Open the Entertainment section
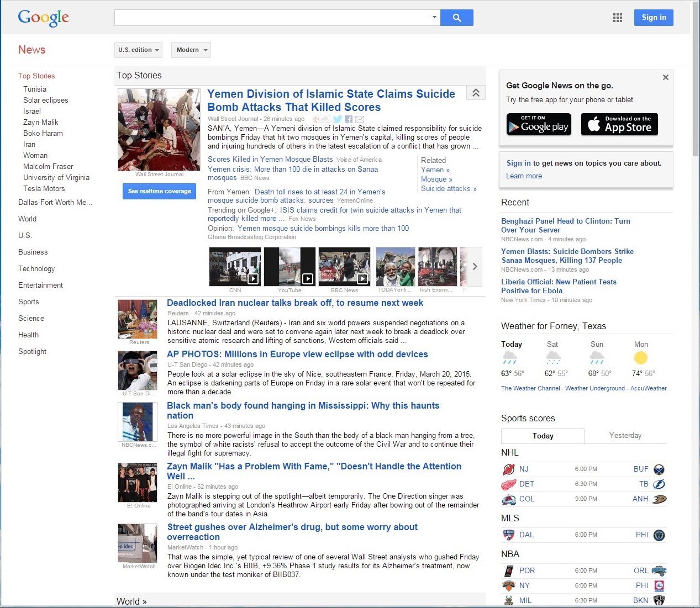 pos(41,286)
